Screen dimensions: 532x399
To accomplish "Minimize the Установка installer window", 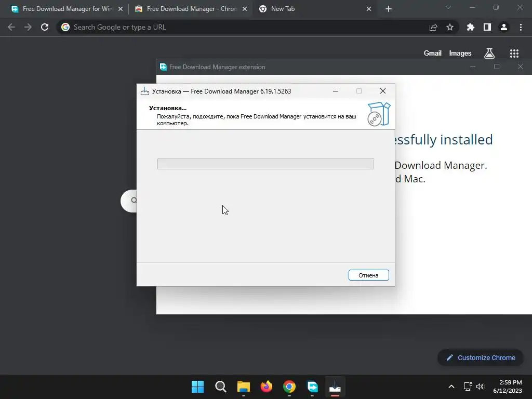I will point(336,91).
